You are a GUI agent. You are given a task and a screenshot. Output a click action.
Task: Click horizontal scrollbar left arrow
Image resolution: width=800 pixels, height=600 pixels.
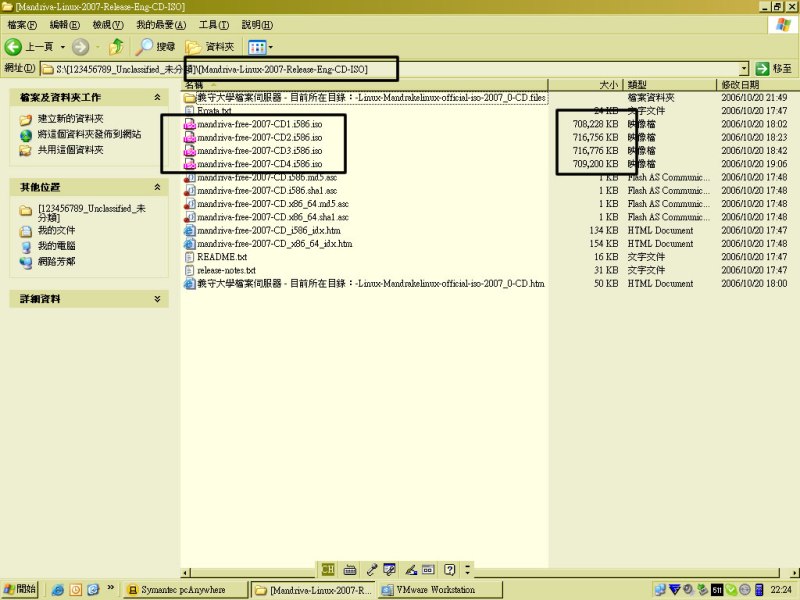(x=186, y=572)
